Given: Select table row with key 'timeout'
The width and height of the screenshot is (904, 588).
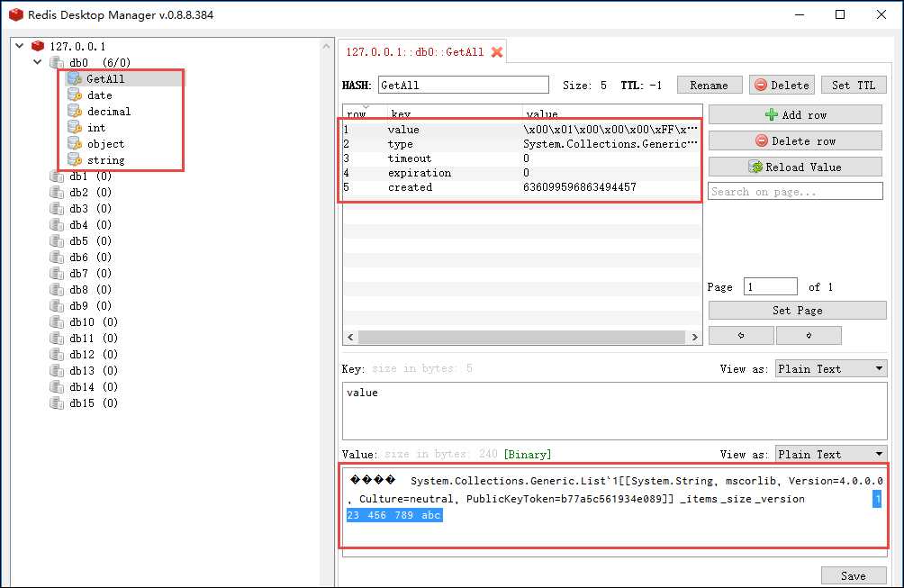Looking at the screenshot, I should click(521, 158).
